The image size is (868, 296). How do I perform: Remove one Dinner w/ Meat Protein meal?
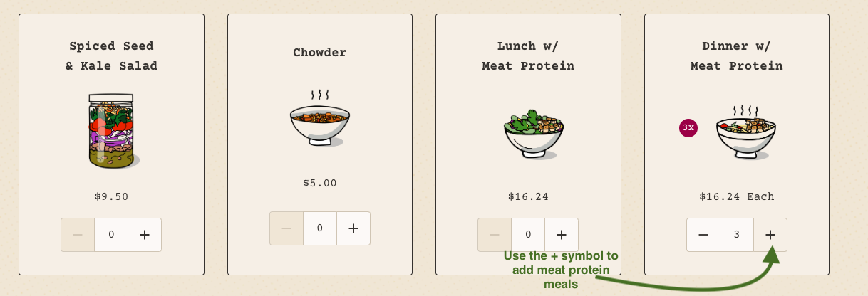click(x=703, y=235)
